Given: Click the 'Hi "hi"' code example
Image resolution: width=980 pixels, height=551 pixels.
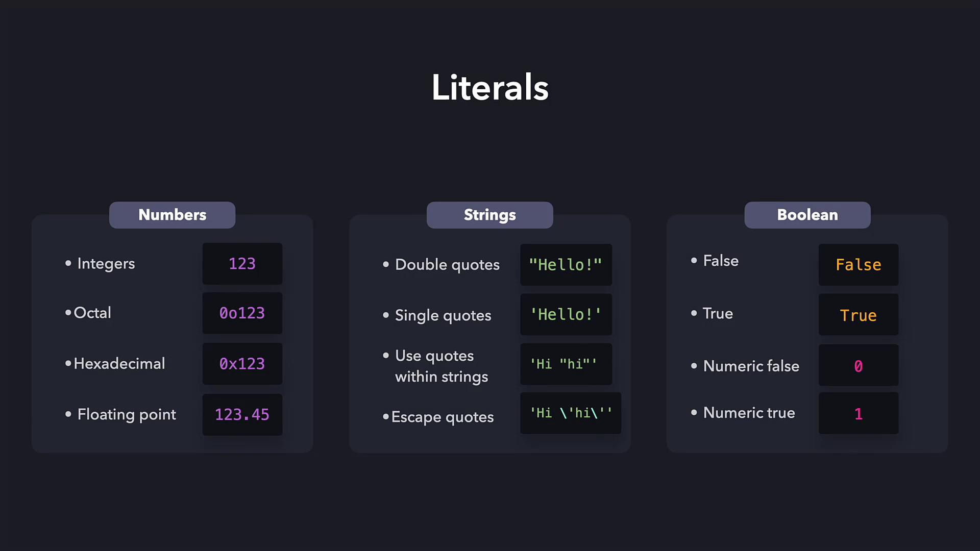Looking at the screenshot, I should tap(566, 364).
